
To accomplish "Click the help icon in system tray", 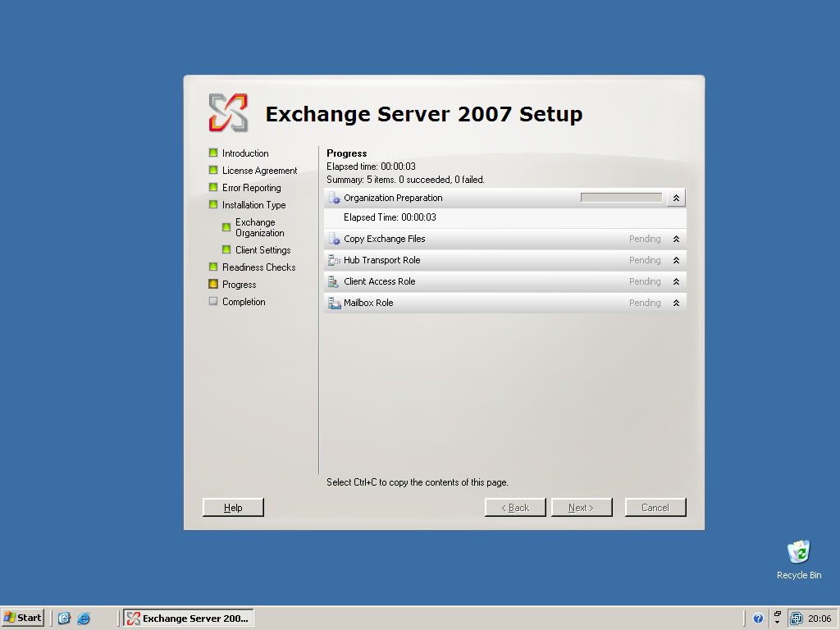I will click(x=758, y=619).
